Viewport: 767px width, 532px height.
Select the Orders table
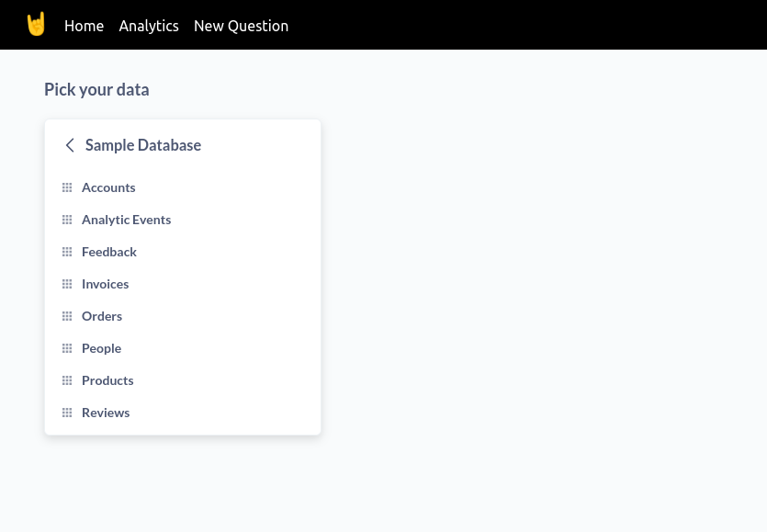(102, 316)
